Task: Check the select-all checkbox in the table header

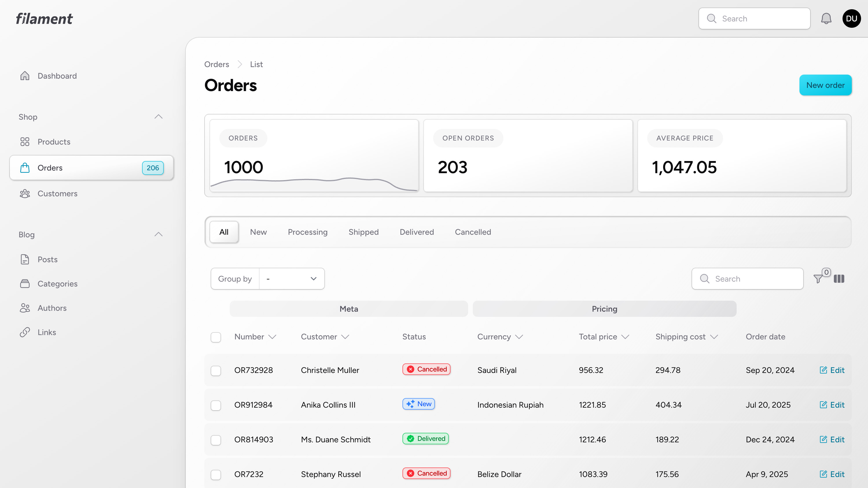Action: [216, 337]
